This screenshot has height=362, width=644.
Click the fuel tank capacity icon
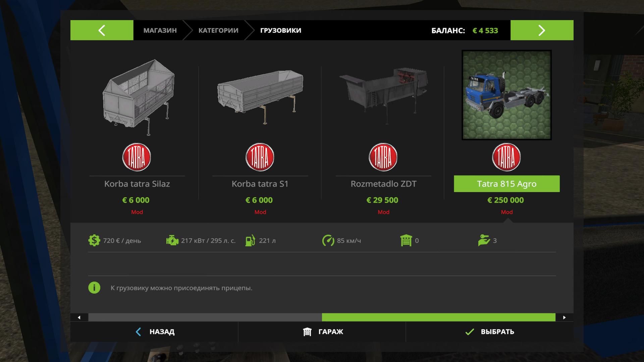coord(250,241)
